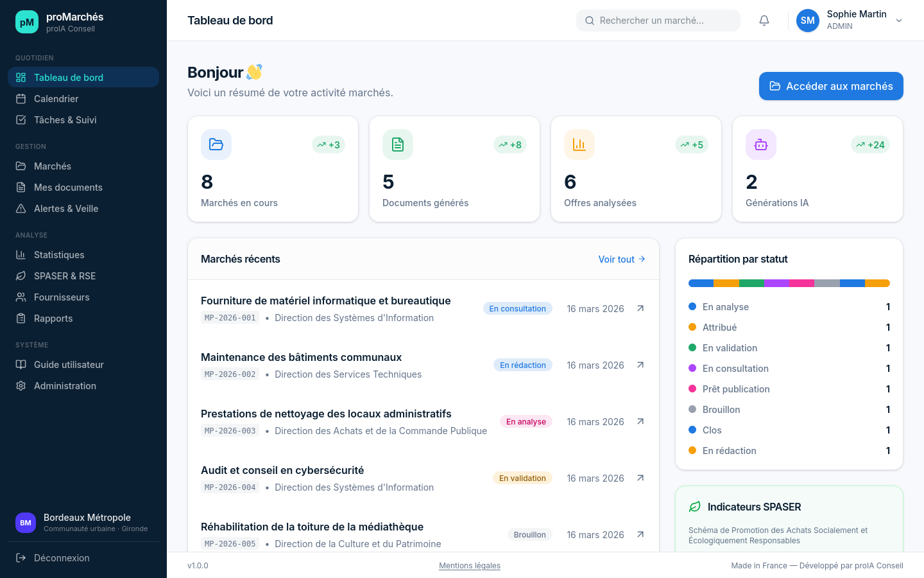Open external link arrow for MP-2026-001
The image size is (924, 578).
point(640,309)
